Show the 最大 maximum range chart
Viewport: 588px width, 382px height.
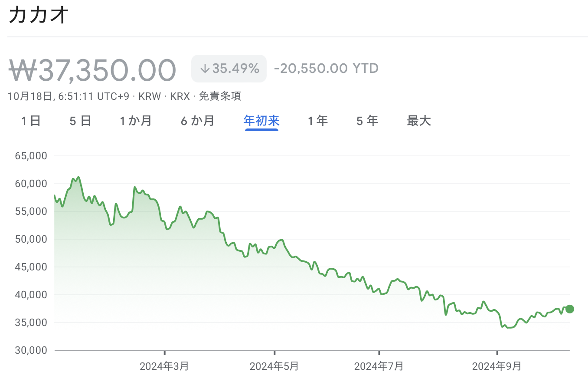coord(419,121)
